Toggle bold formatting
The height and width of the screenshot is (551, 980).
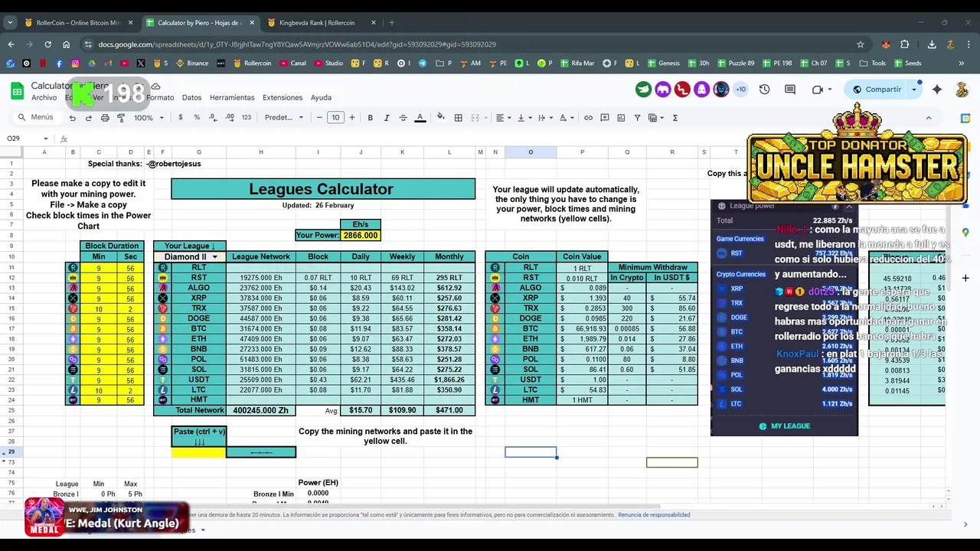(x=370, y=118)
